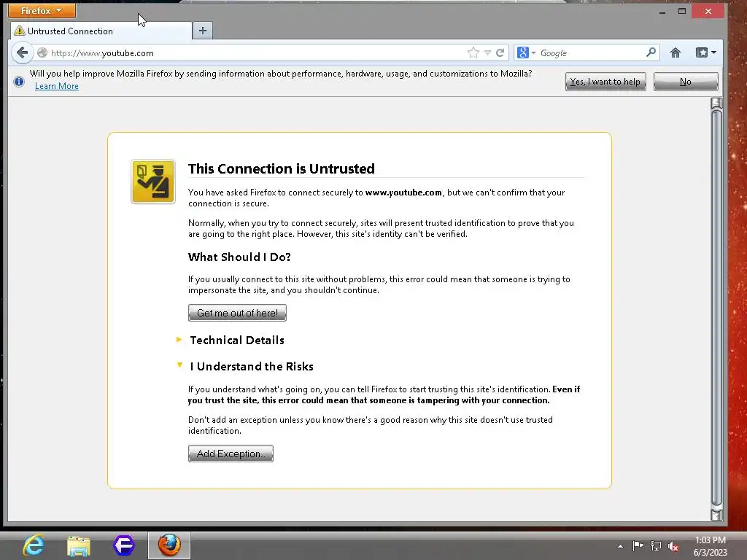Maximize the Firefox window
Viewport: 747px width, 560px height.
pos(682,11)
